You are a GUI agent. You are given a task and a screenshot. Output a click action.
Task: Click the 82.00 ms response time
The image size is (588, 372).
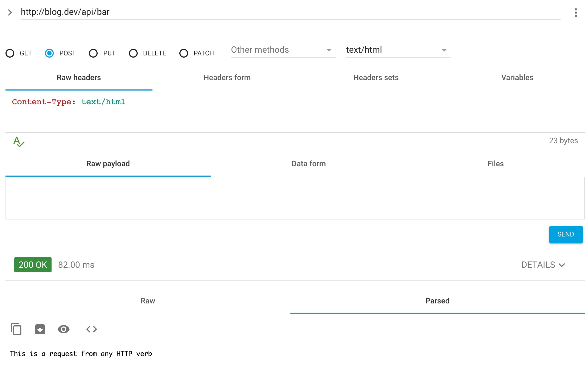(76, 265)
